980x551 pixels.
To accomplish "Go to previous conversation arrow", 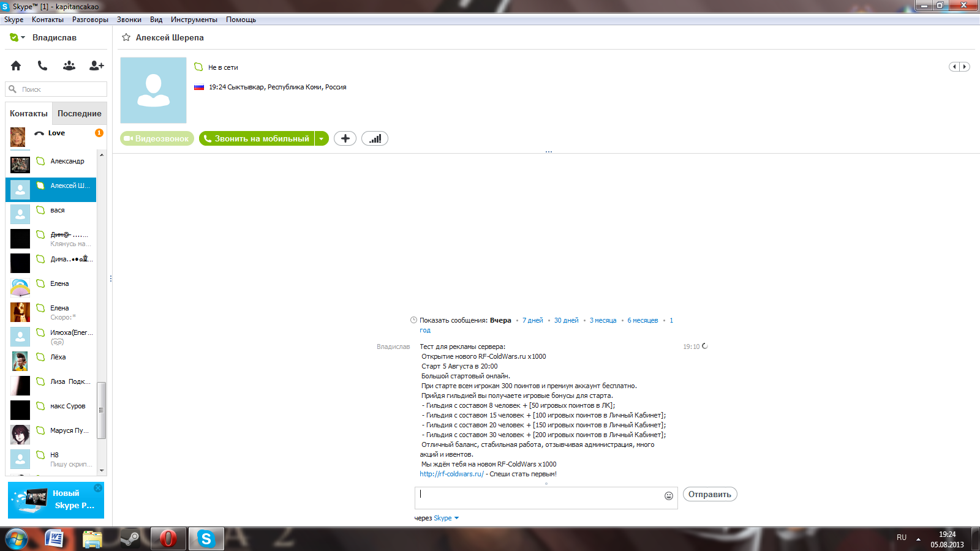I will [x=954, y=67].
